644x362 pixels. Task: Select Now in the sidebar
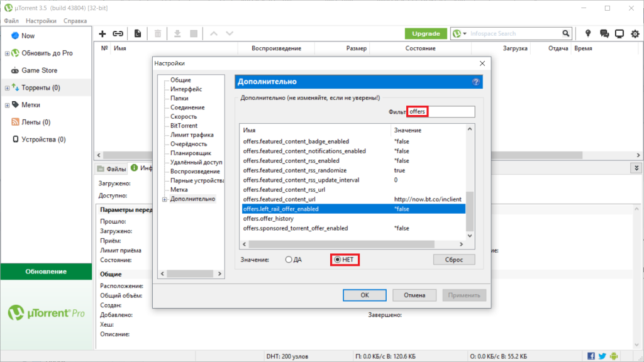click(28, 36)
